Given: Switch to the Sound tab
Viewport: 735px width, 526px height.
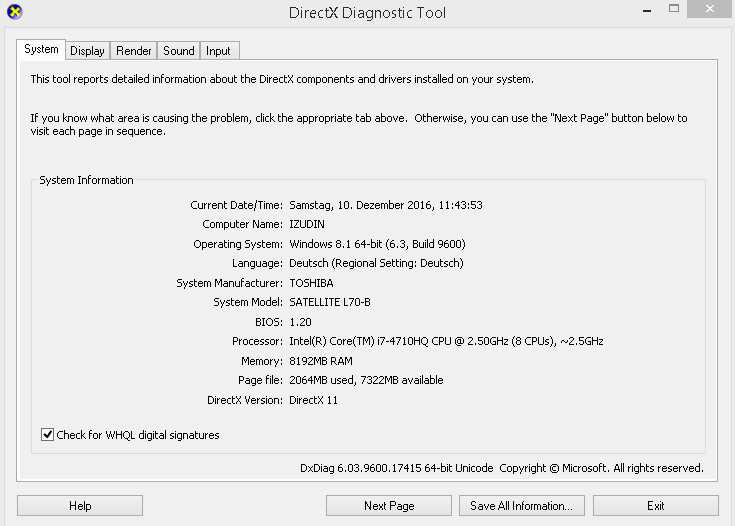Looking at the screenshot, I should pyautogui.click(x=179, y=51).
